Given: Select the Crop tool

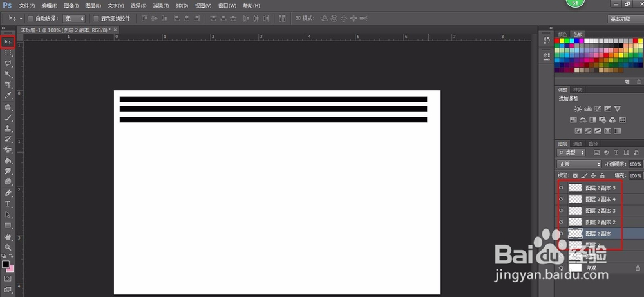Looking at the screenshot, I should [x=8, y=85].
